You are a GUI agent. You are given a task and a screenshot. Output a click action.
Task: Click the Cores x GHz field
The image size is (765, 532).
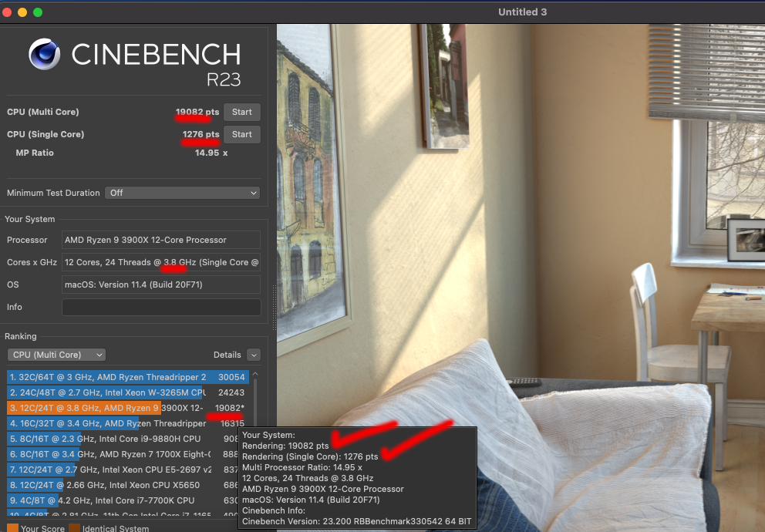pyautogui.click(x=160, y=262)
